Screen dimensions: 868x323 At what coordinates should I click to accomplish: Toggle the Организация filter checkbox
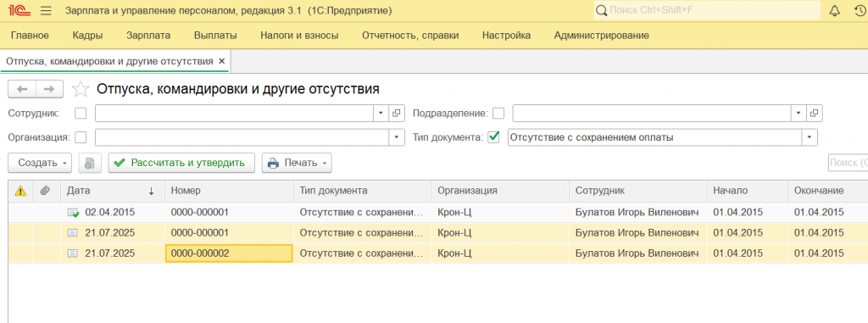tap(81, 136)
